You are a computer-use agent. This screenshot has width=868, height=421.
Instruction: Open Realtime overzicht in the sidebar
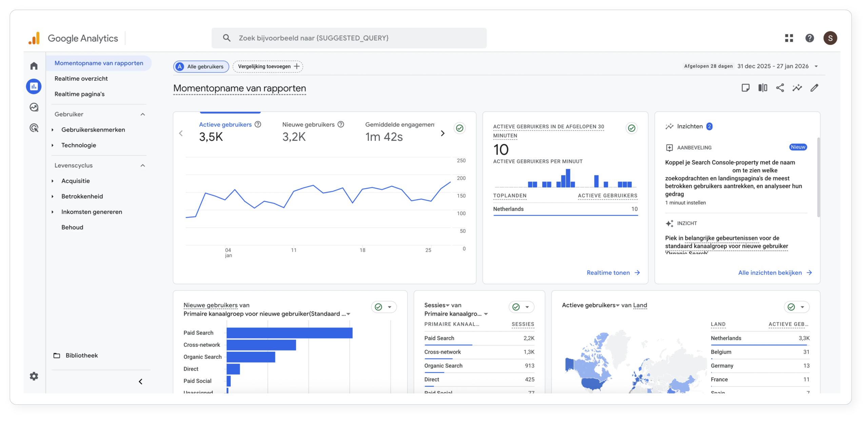coord(81,78)
